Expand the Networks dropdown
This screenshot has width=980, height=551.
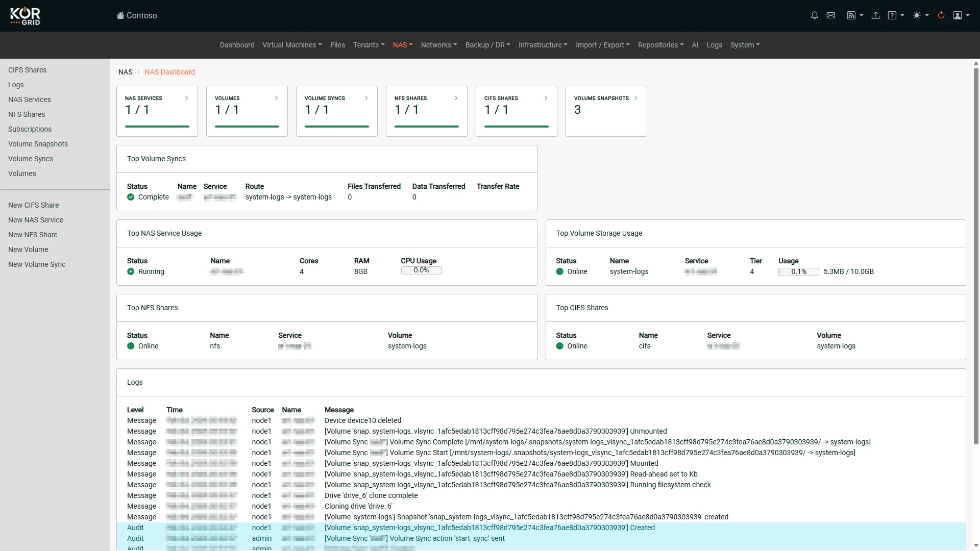click(x=439, y=45)
